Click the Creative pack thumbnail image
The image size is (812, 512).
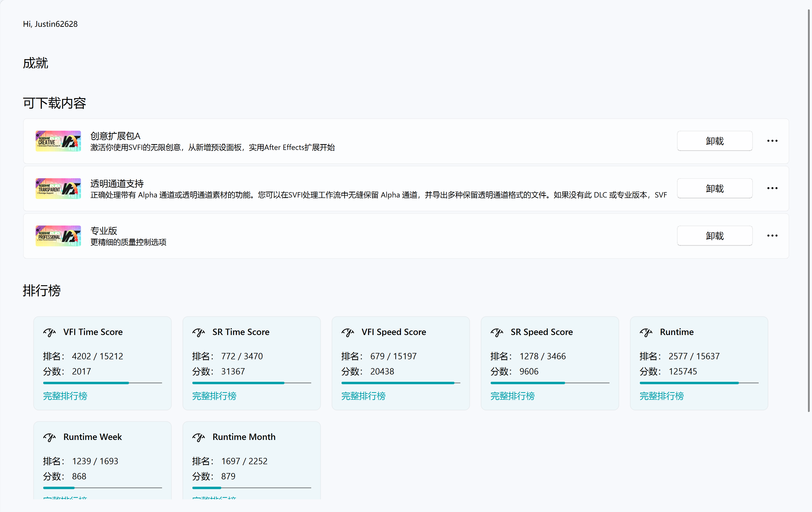[x=58, y=141]
